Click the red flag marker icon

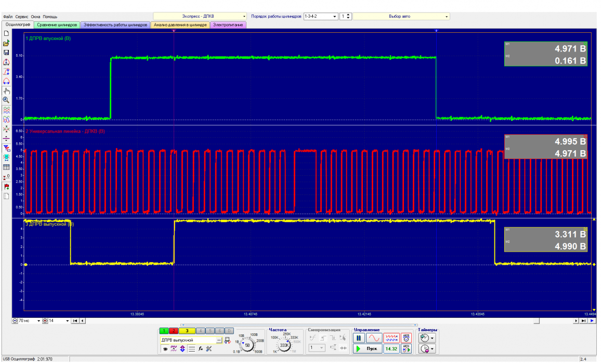[6, 186]
